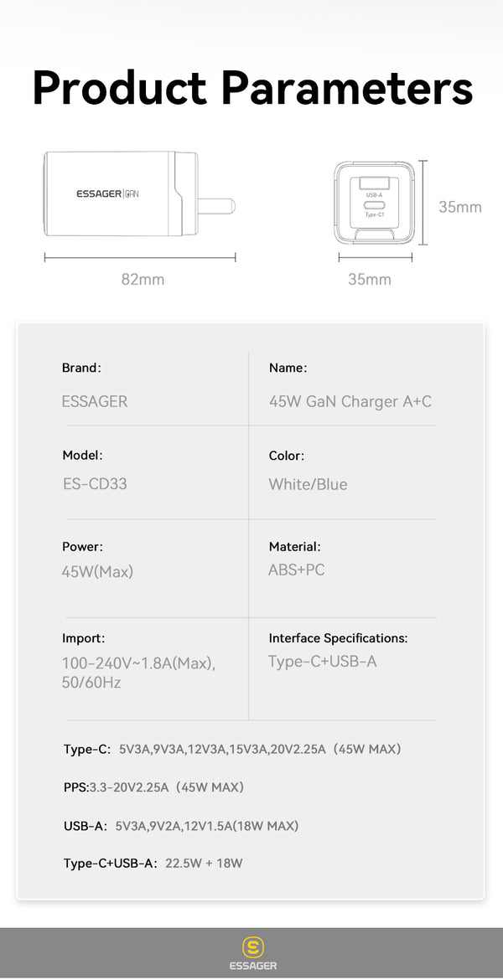Image resolution: width=503 pixels, height=980 pixels.
Task: Click the yellow Essager logo icon at bottom
Action: pos(253,947)
